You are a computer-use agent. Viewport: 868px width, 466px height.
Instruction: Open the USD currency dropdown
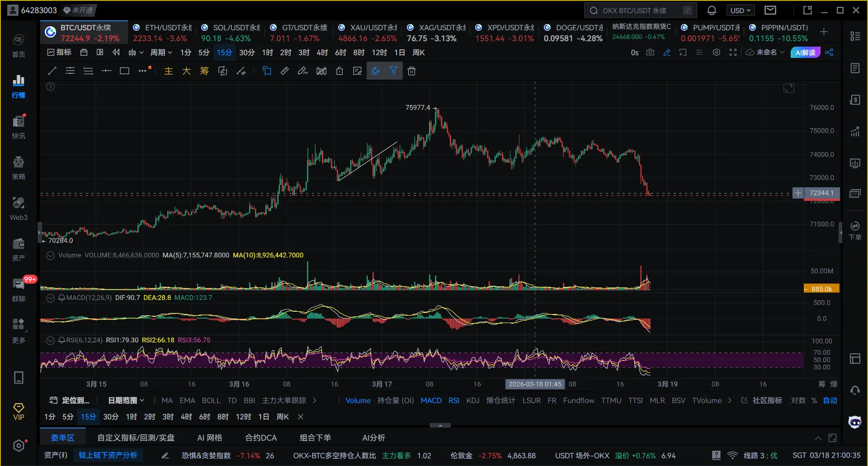(740, 10)
